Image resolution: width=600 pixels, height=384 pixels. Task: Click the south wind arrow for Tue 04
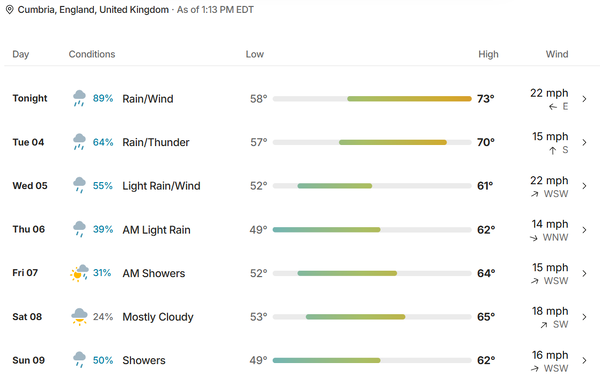[553, 151]
